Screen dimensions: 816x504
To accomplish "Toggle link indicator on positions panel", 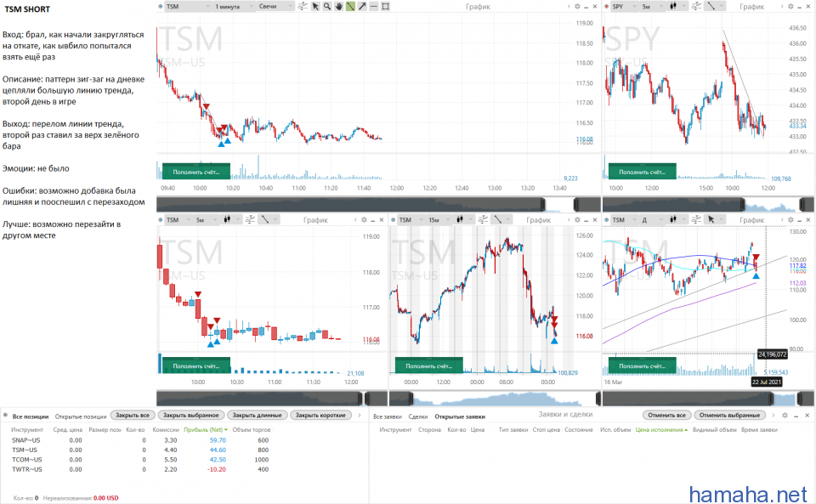I will click(x=5, y=416).
